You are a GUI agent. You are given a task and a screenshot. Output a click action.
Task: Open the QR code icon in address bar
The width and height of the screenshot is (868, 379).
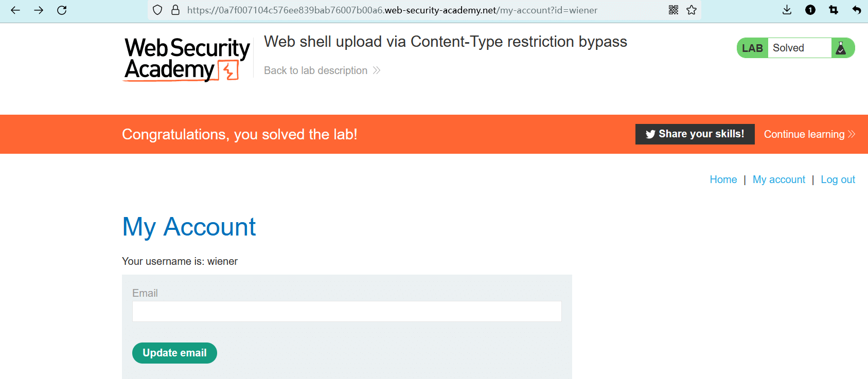coord(673,10)
